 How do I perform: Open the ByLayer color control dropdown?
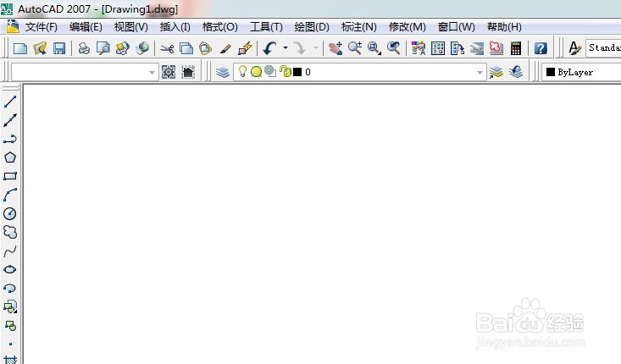point(581,72)
